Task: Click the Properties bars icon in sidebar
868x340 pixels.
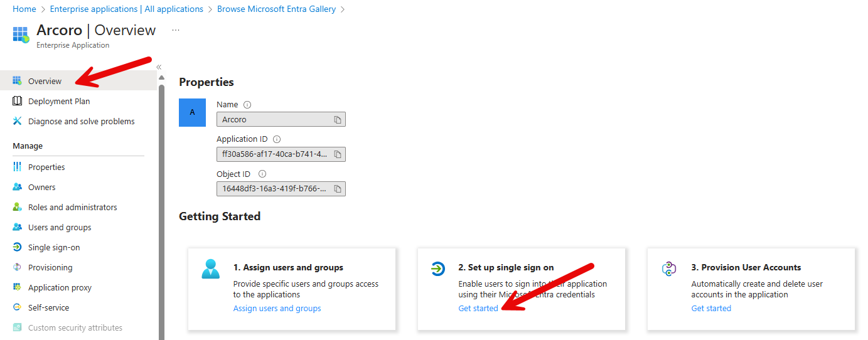Action: [17, 167]
